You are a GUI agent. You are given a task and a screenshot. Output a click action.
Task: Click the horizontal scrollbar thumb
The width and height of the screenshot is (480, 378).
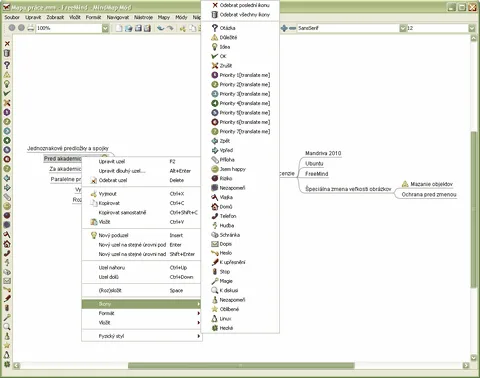241,366
